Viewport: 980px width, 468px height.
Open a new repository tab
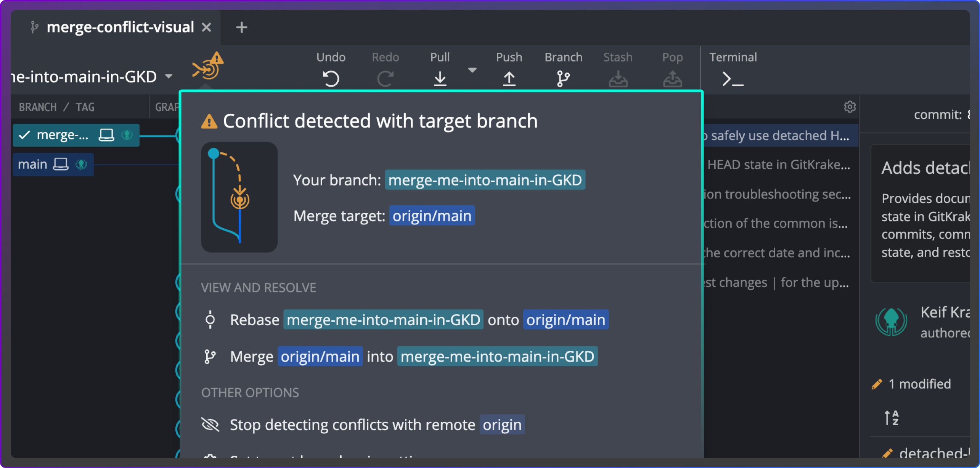click(241, 27)
